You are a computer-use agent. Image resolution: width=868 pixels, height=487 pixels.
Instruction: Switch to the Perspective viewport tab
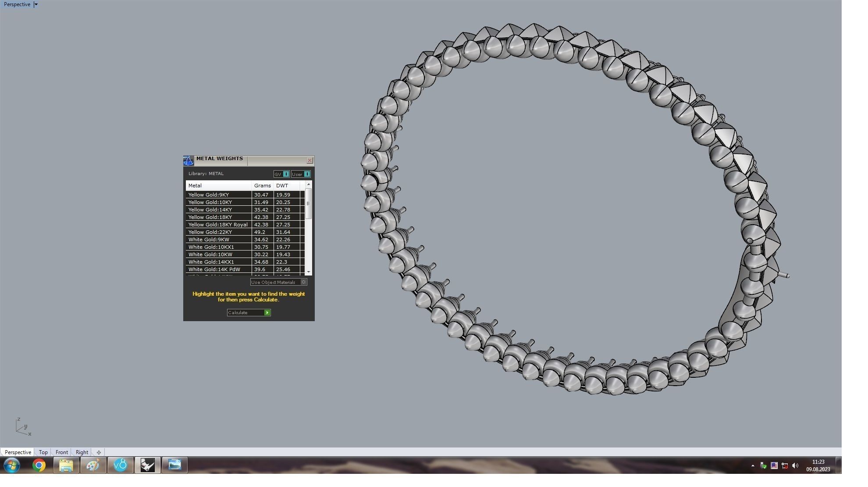[18, 452]
